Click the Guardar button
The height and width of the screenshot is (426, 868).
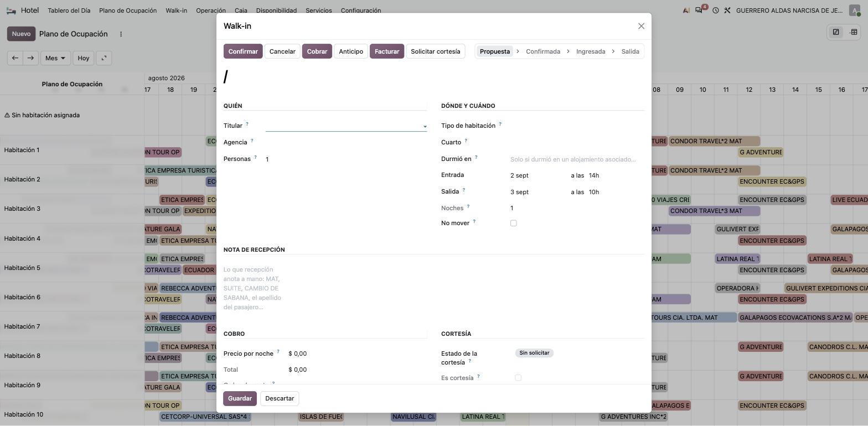click(240, 398)
